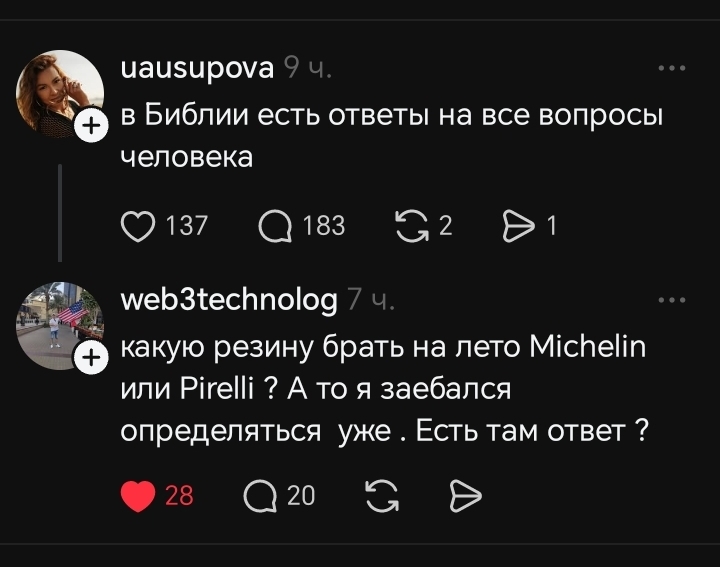720x567 pixels.
Task: Click the 7 ч. timestamp on web3technolog's reply
Action: tap(372, 299)
